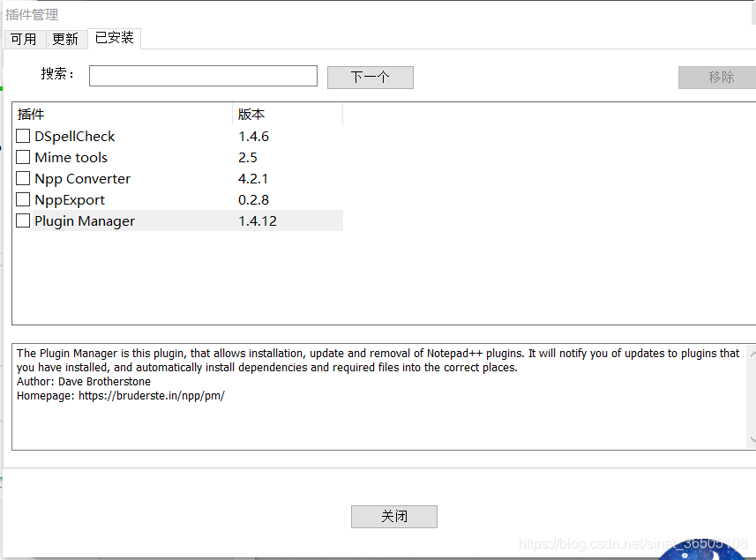Click version 1.4.12 cell
Screen dimensions: 756x560
point(258,221)
